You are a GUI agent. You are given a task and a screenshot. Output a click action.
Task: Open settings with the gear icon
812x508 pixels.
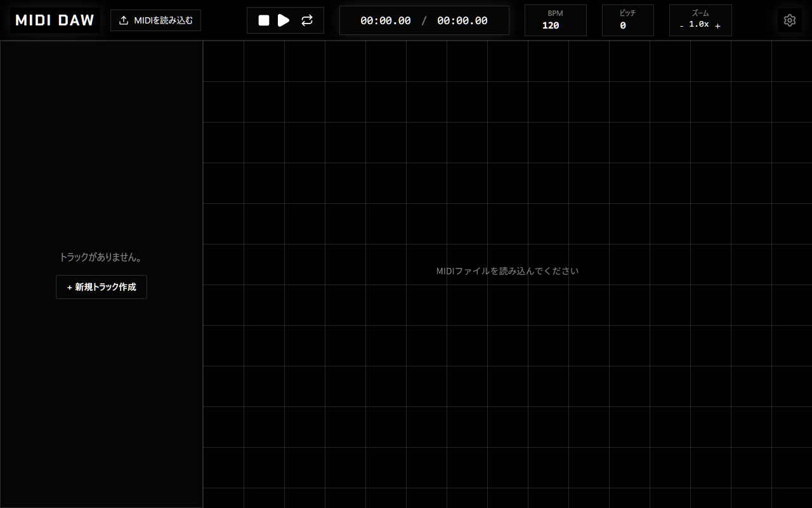[790, 20]
